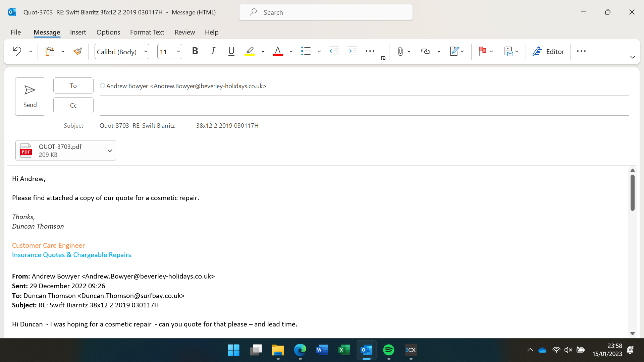Click the Format Painter icon

78,51
